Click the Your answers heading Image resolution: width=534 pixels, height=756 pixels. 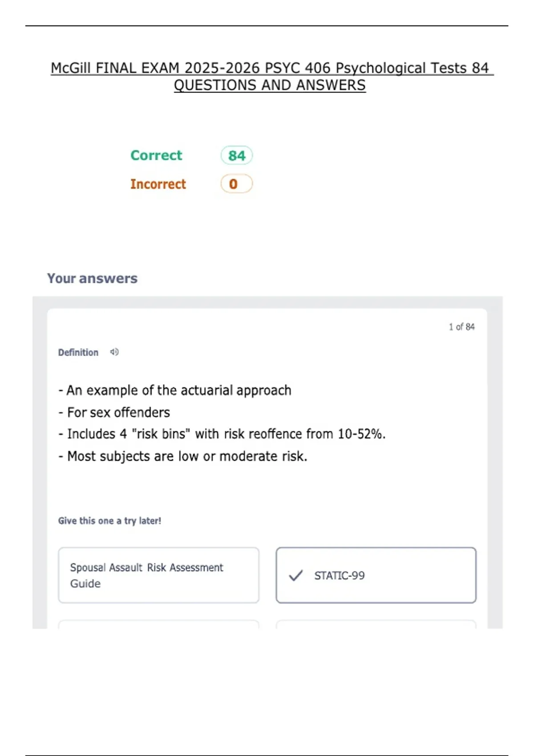(x=92, y=278)
